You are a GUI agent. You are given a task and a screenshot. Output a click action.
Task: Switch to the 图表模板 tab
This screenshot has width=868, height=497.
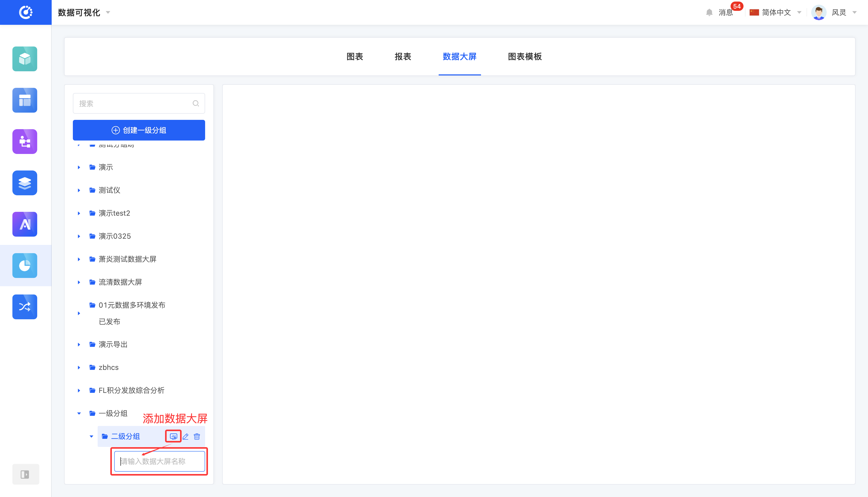[x=525, y=57]
